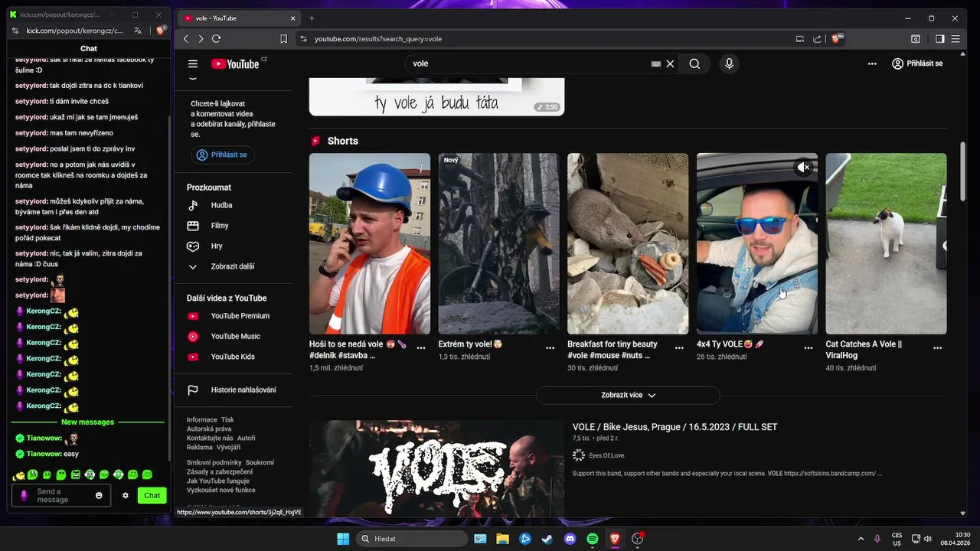Bookmark this page in Brave
980x551 pixels.
click(283, 39)
